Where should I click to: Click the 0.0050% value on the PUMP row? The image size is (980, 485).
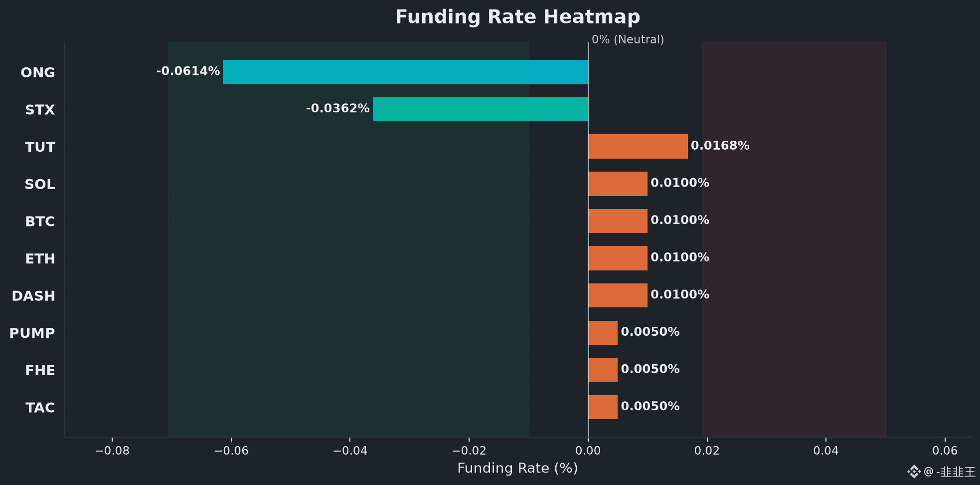(x=650, y=332)
